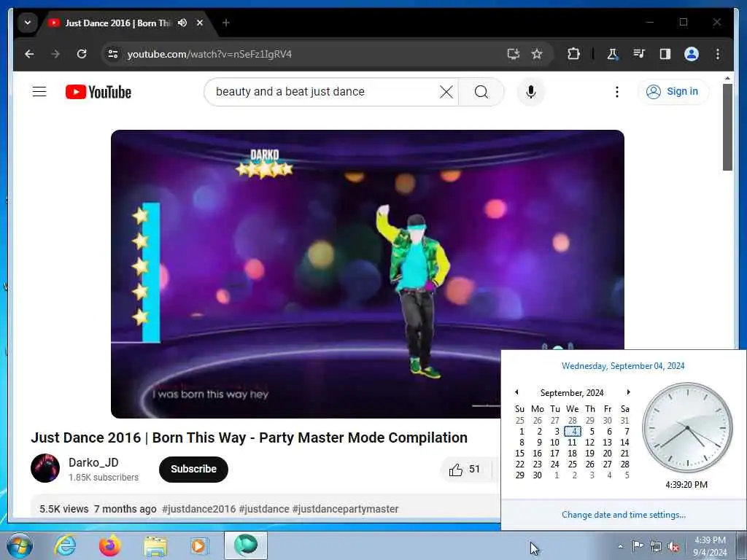Click the September, 2024 calendar header
747x560 pixels.
[x=572, y=393]
